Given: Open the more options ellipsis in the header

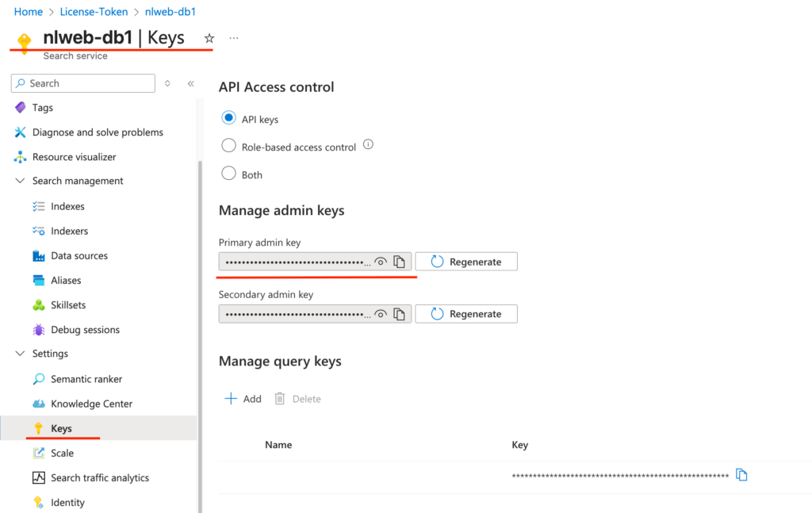Looking at the screenshot, I should pos(234,38).
